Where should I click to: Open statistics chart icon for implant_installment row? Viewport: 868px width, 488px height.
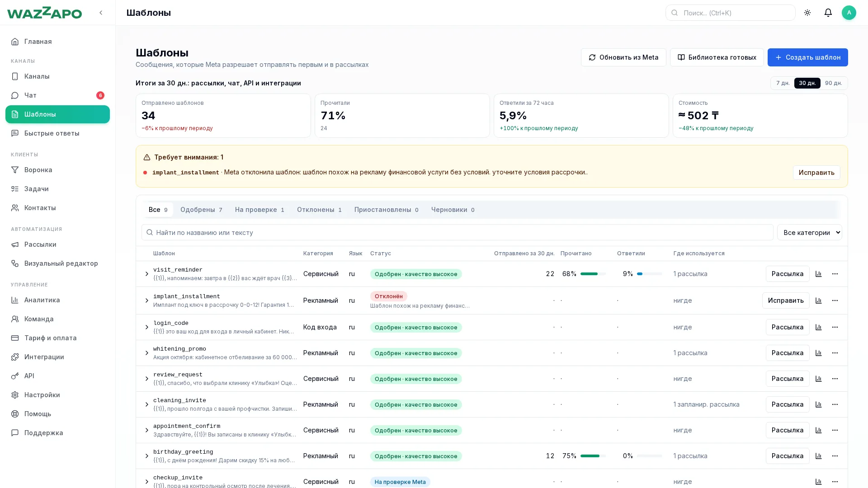[819, 300]
